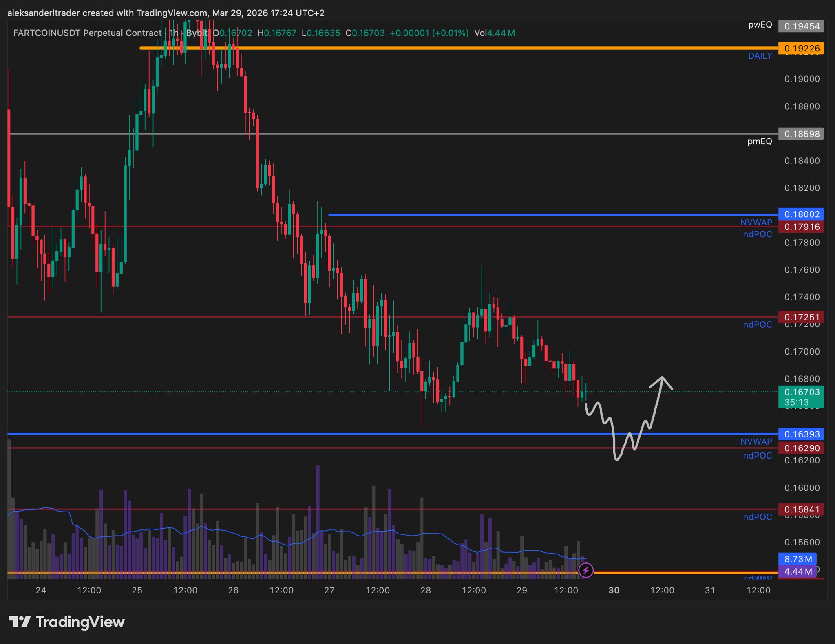Click the purple 4.44 M volume label

(x=798, y=571)
